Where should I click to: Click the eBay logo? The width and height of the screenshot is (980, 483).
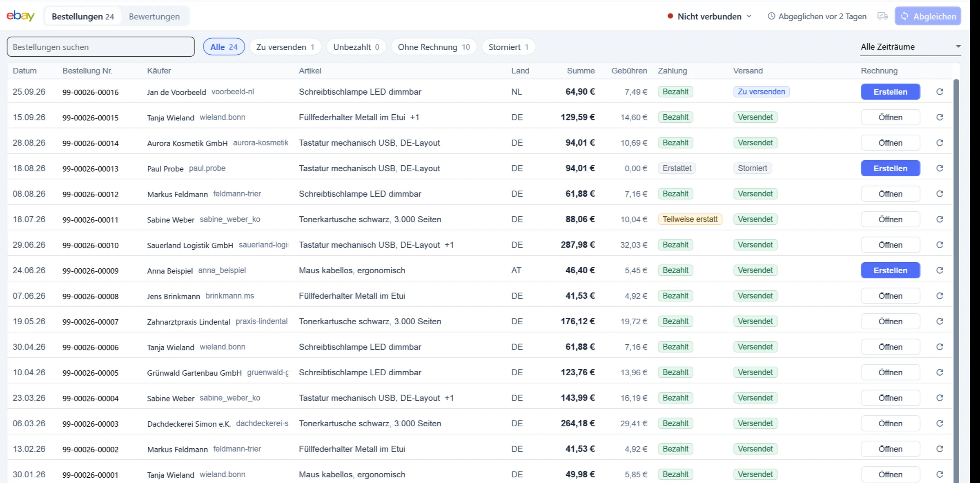tap(21, 16)
